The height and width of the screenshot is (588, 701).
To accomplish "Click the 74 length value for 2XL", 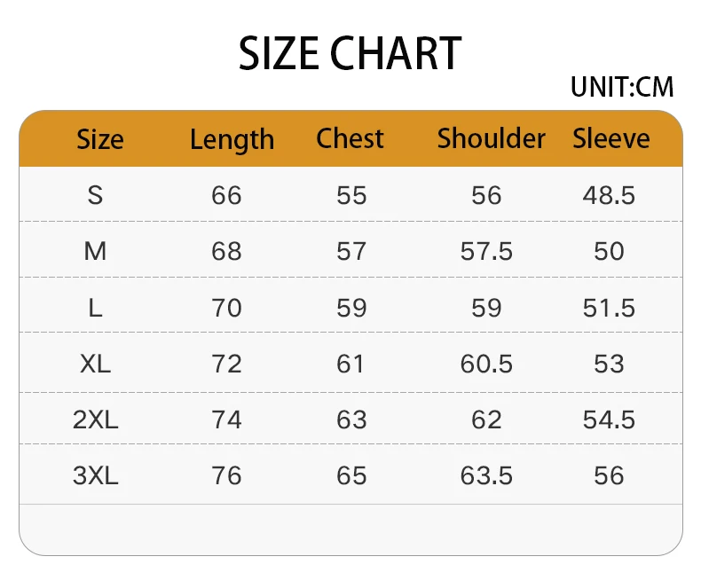I will (226, 419).
